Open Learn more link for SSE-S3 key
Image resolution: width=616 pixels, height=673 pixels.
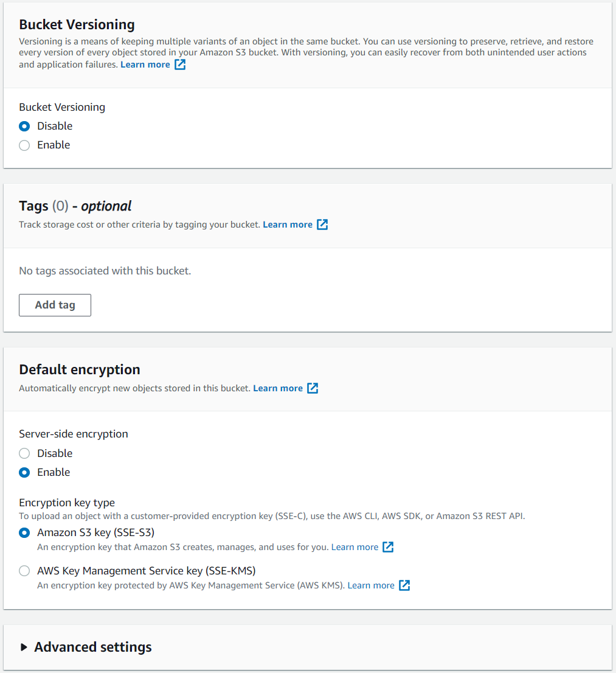(x=355, y=547)
